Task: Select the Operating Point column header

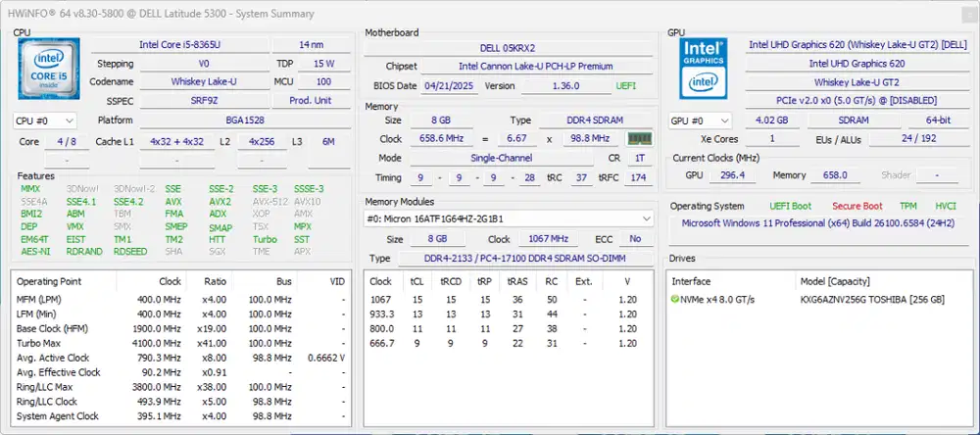Action: coord(49,281)
